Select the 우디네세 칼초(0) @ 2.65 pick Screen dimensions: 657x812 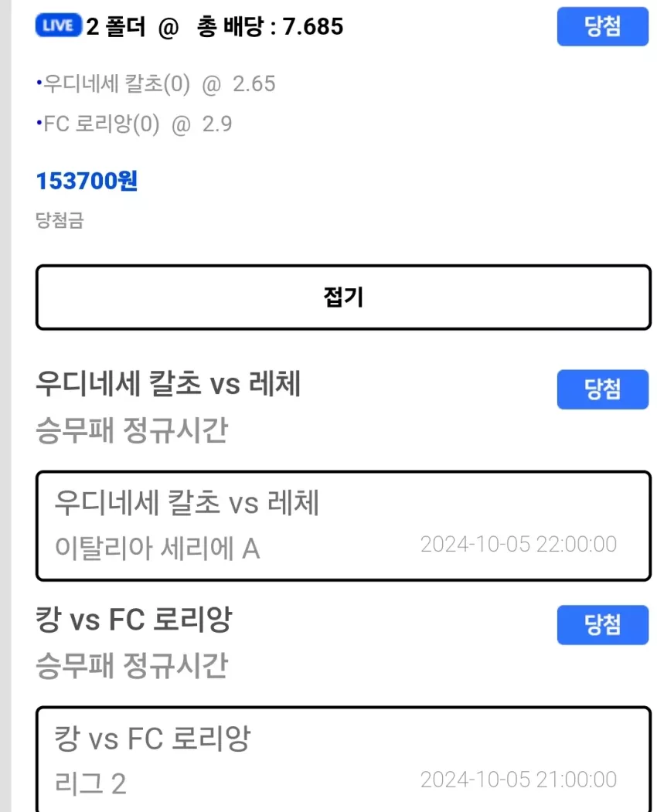(155, 84)
